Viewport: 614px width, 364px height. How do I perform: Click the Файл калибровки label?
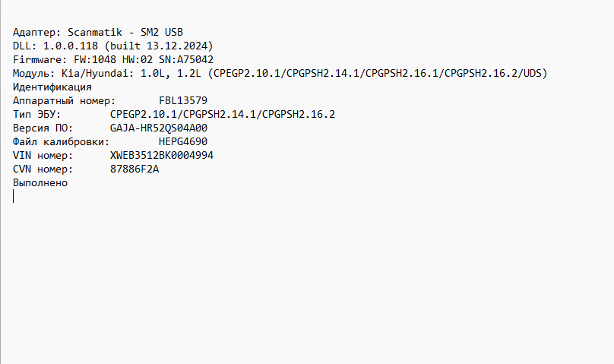click(61, 142)
